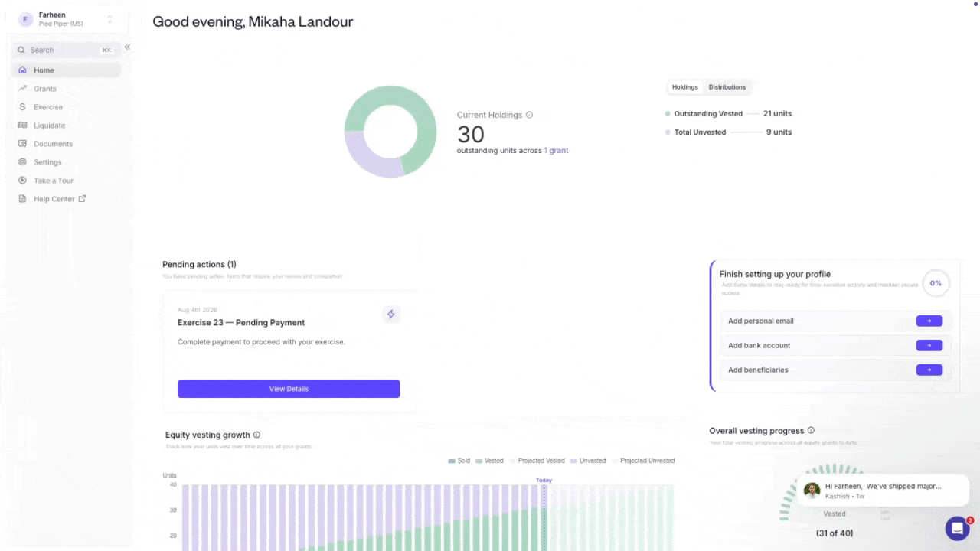The width and height of the screenshot is (980, 551).
Task: Toggle the Vested series in the chart legend
Action: (x=490, y=461)
